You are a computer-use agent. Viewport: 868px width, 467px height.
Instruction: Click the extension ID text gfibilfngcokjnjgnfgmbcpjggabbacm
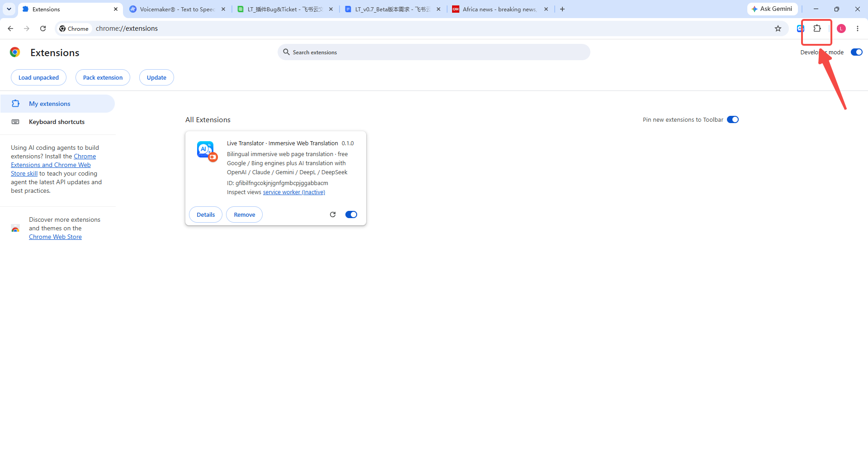pos(282,183)
